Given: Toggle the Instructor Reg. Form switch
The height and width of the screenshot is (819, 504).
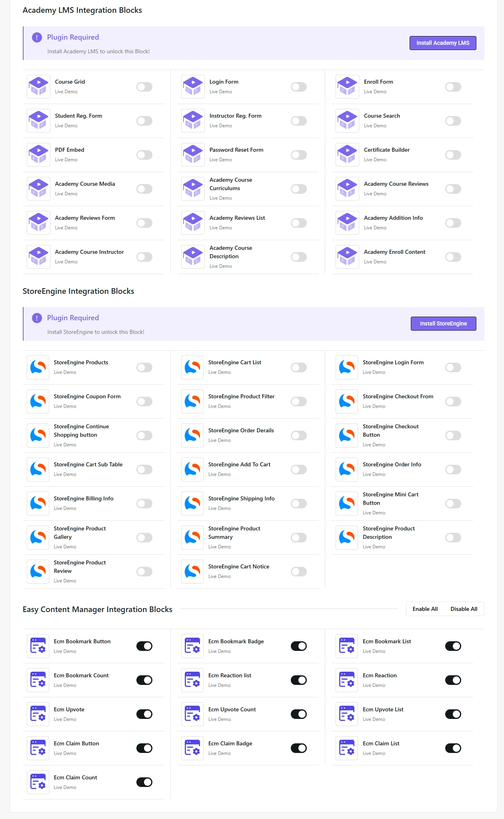Looking at the screenshot, I should pos(299,121).
